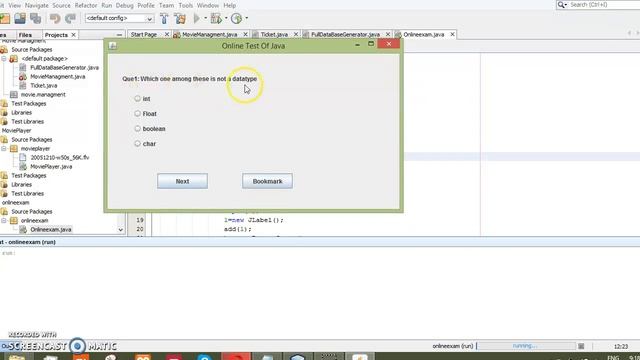Close the Start Page tab
Viewport: 640px width, 360px height.
pos(167,35)
